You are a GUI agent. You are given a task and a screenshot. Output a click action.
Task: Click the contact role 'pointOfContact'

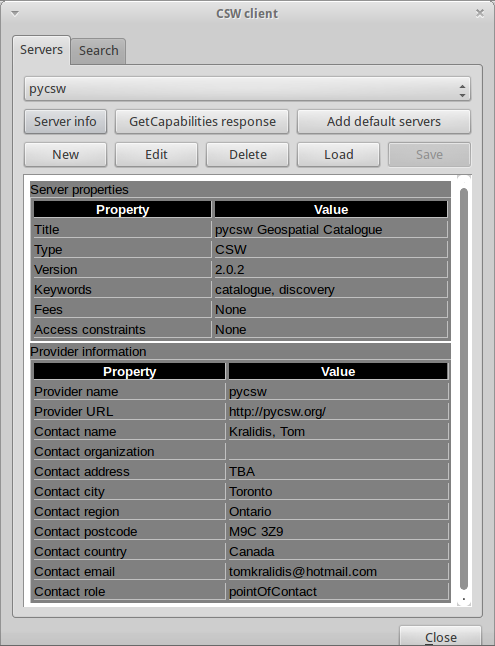click(x=273, y=592)
